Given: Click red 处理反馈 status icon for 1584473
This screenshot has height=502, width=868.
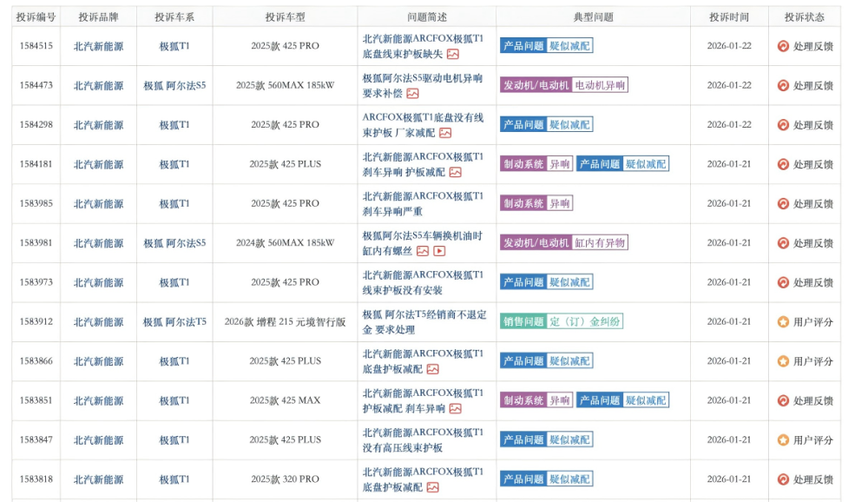Looking at the screenshot, I should pos(783,85).
